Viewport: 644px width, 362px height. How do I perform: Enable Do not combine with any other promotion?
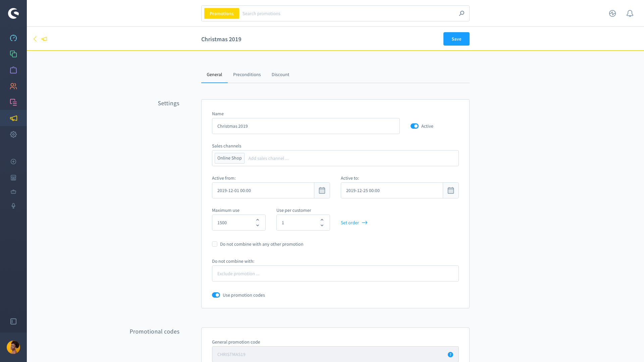[215, 244]
